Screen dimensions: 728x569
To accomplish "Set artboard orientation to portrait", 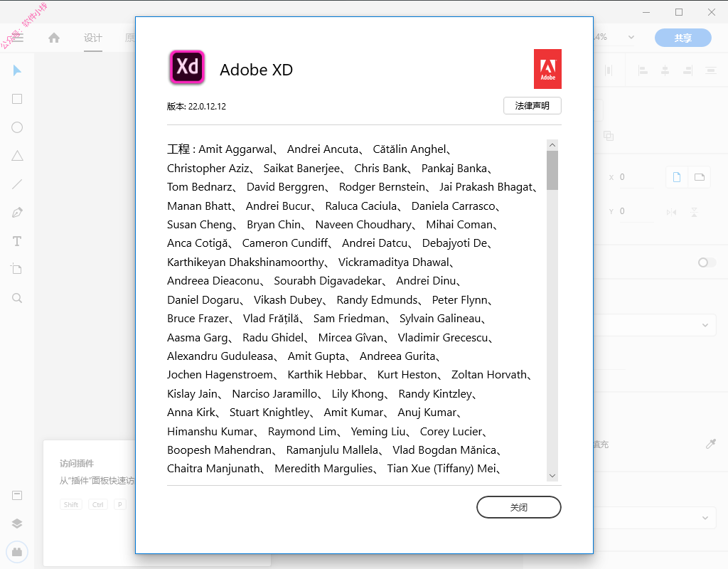I will [677, 177].
